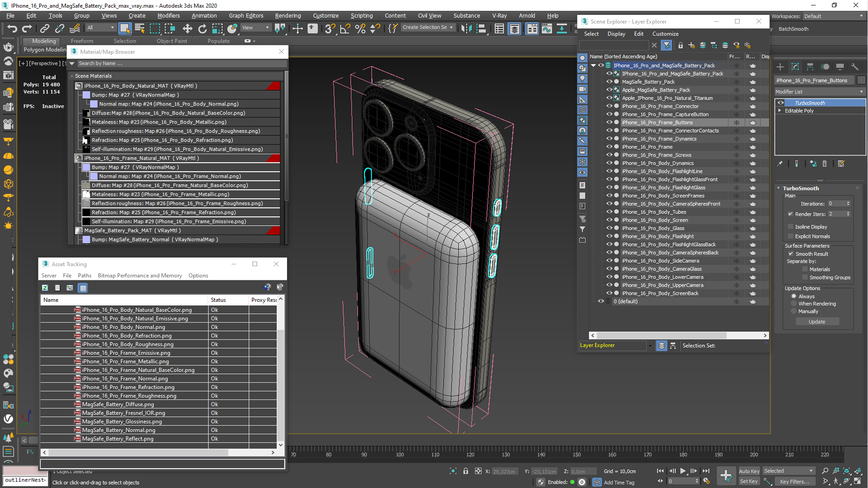Click the Zoom magnifier in viewport controls
Viewport: 868px width, 488px height.
[825, 471]
